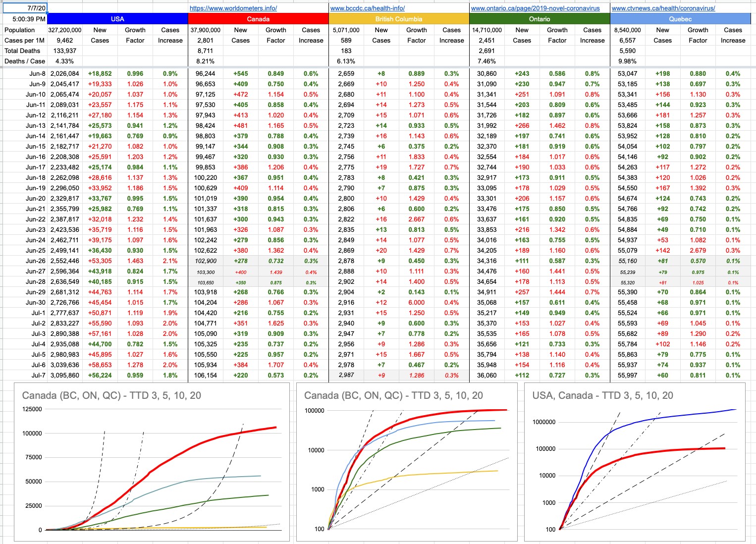Select USA Jun-8 total cases 2,026,084
This screenshot has width=756, height=544.
point(65,73)
